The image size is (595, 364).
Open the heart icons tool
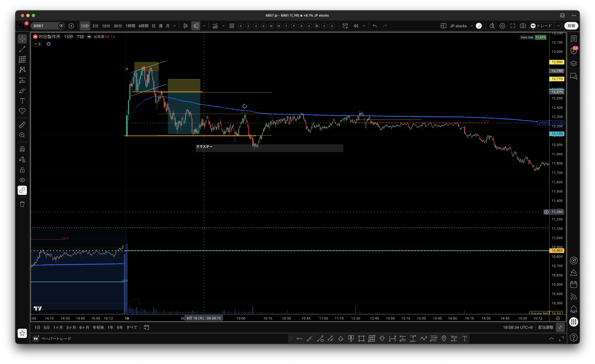pos(22,111)
